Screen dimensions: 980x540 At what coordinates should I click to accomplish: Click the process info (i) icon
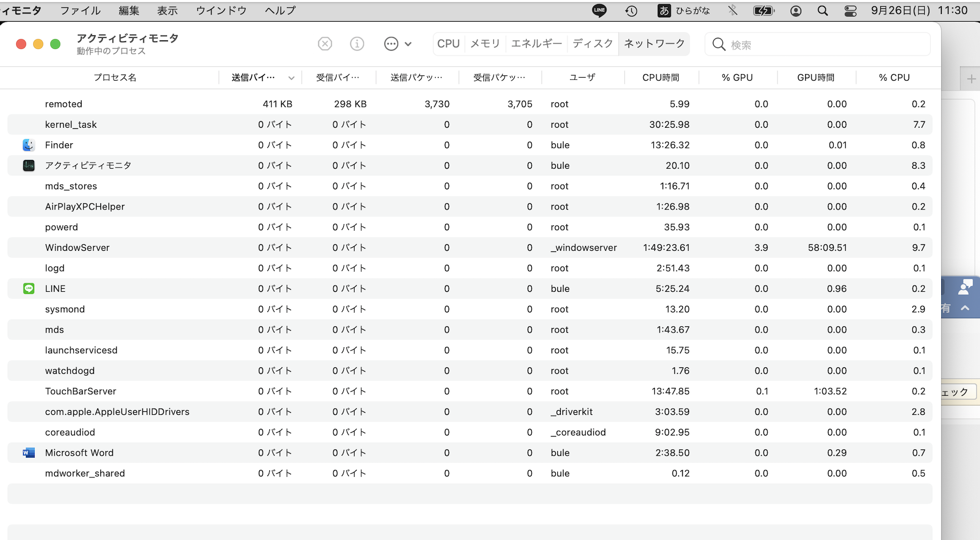coord(357,44)
